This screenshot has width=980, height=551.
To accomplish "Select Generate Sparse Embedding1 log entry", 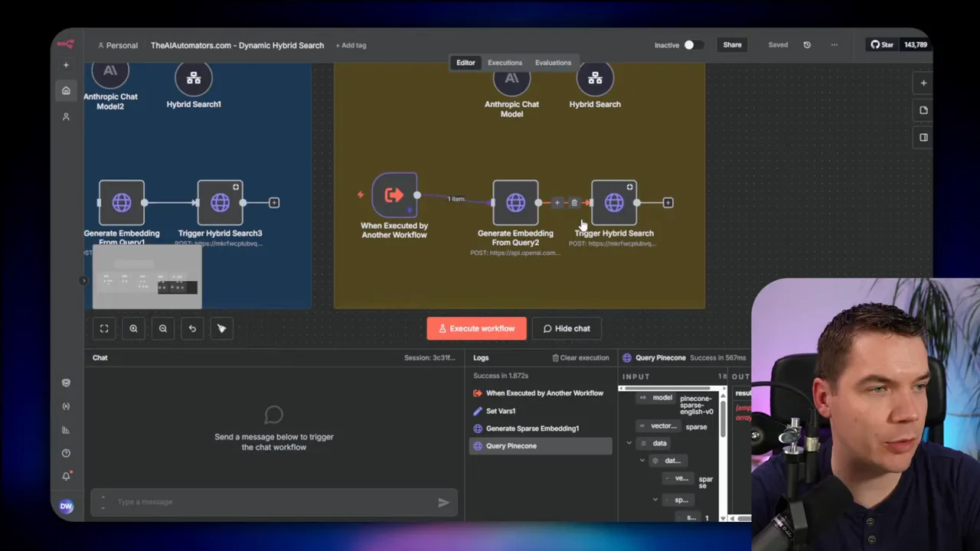I will point(532,429).
